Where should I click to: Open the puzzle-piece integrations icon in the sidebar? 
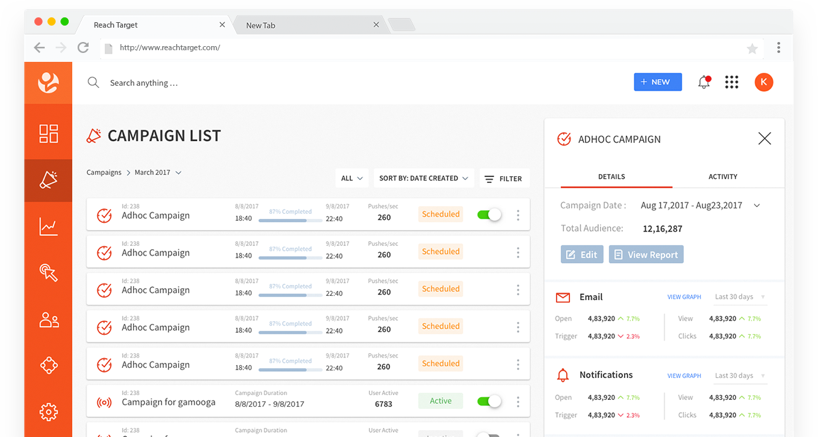tap(49, 365)
